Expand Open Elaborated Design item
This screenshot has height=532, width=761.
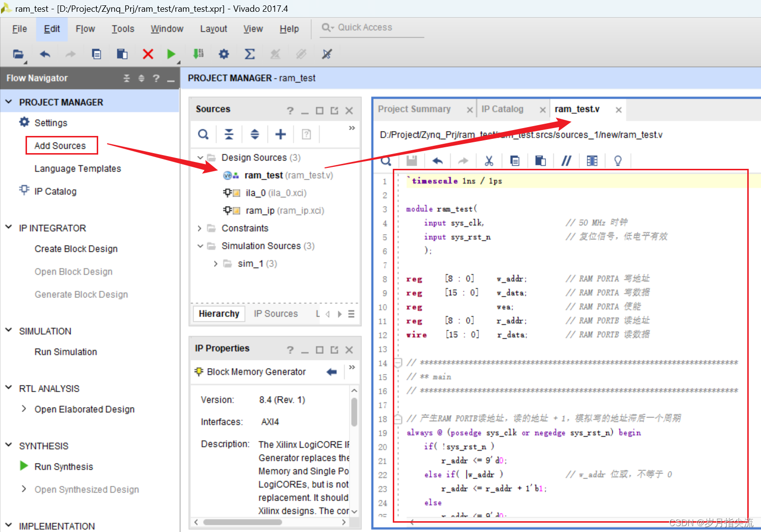[x=24, y=408]
